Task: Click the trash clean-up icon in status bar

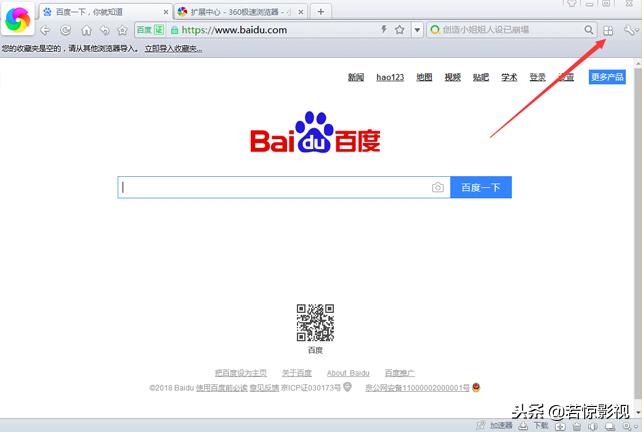Action: pos(577,427)
